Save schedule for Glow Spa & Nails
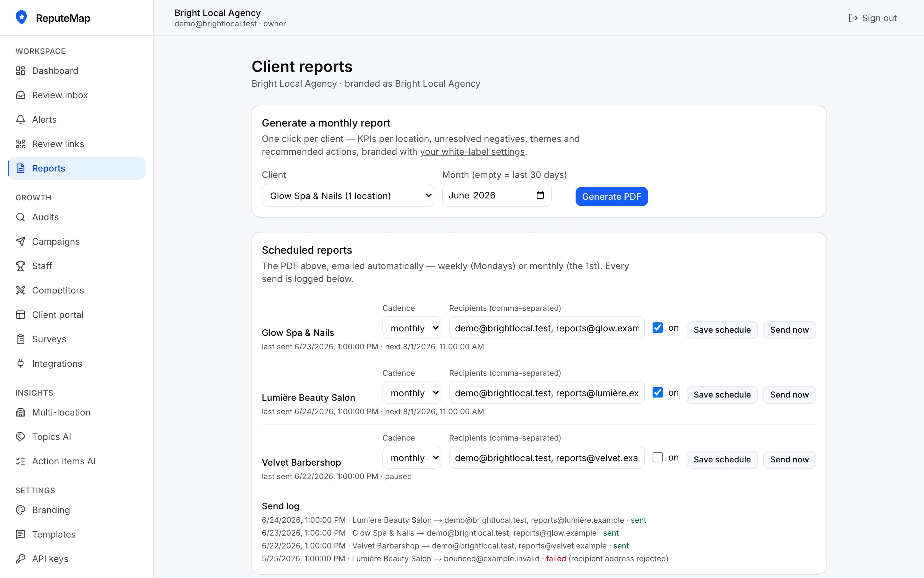The width and height of the screenshot is (924, 578). click(x=722, y=330)
